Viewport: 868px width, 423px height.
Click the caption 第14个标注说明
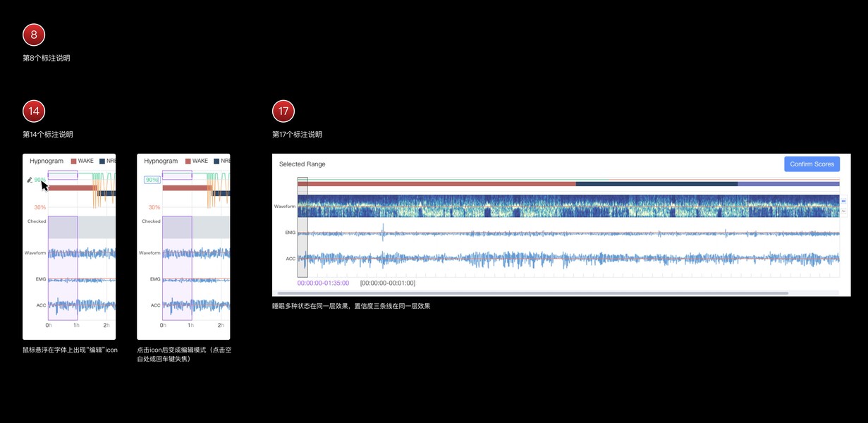pos(48,135)
